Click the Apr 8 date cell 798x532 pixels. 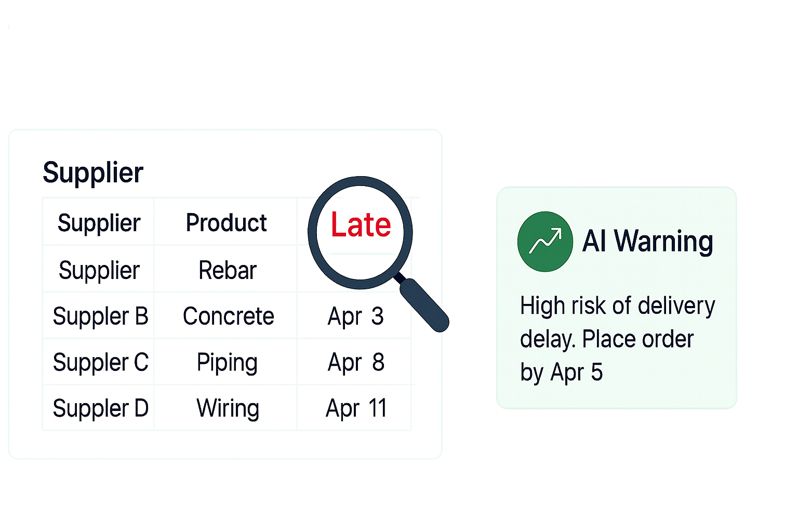(355, 363)
